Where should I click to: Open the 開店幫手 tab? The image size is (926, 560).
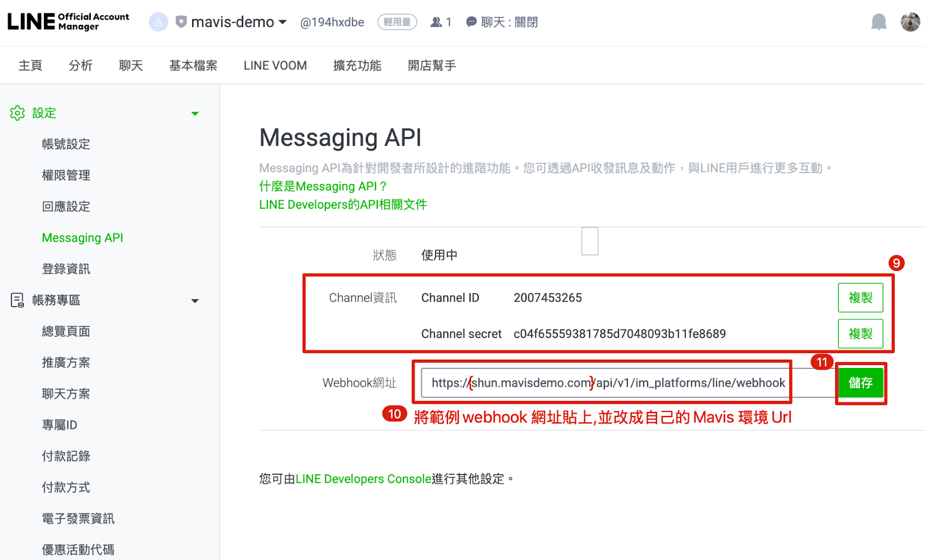[x=432, y=65]
